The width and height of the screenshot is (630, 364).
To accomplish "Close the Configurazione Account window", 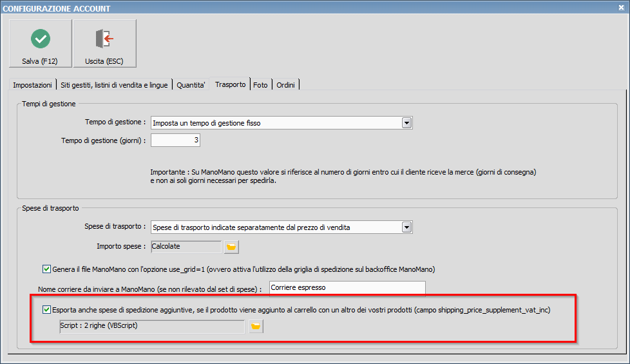I will pos(621,7).
